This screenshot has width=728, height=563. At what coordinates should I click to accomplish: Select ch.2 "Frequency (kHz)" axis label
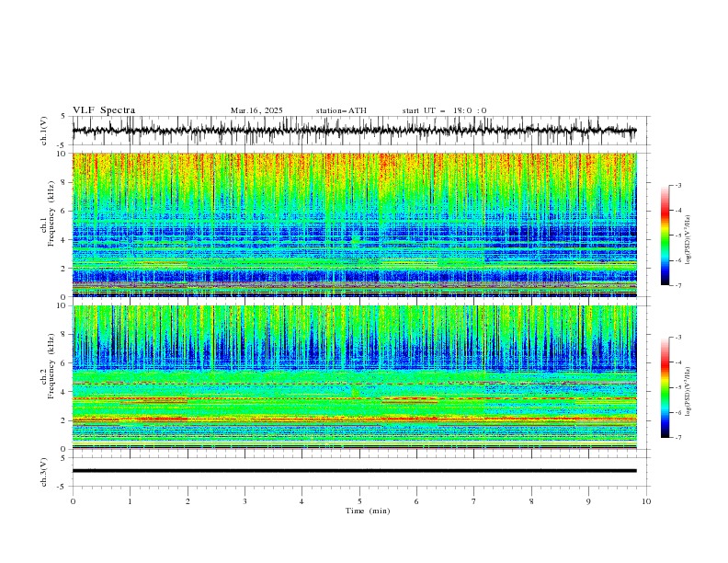click(x=51, y=365)
